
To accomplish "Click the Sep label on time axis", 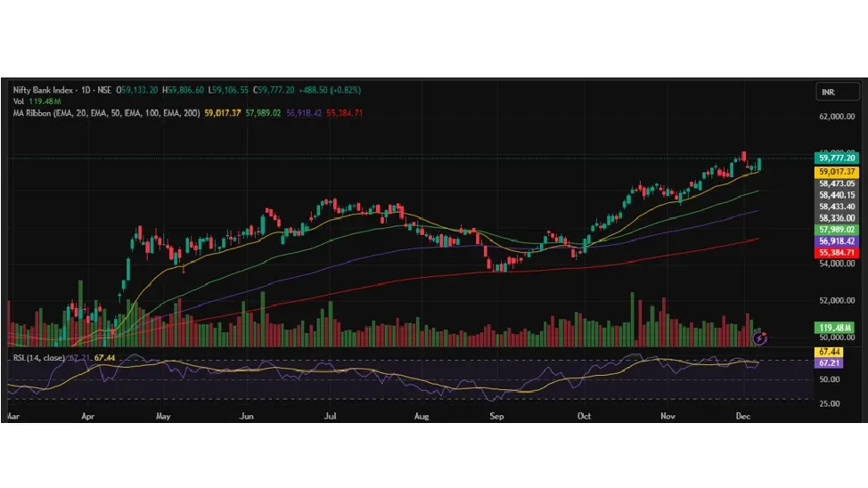I will point(496,416).
